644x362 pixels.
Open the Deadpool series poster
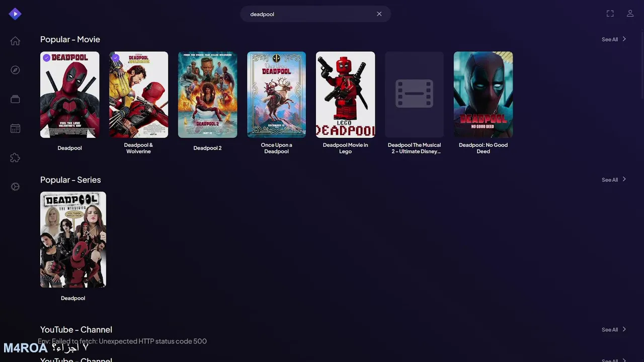[x=73, y=239]
